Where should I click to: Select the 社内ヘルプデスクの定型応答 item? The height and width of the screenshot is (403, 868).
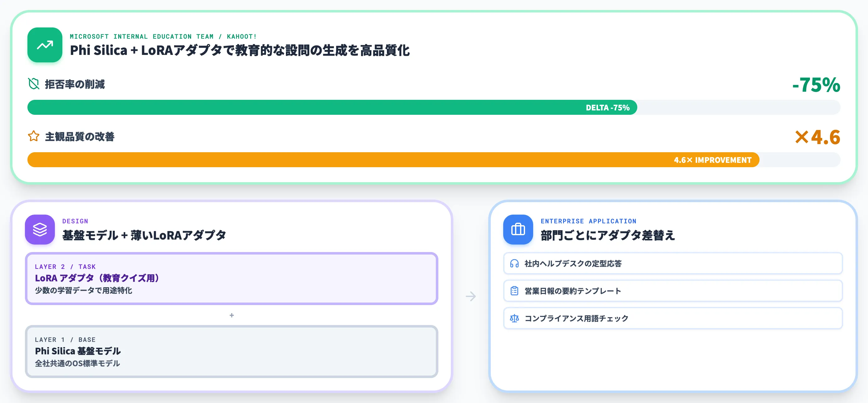673,263
